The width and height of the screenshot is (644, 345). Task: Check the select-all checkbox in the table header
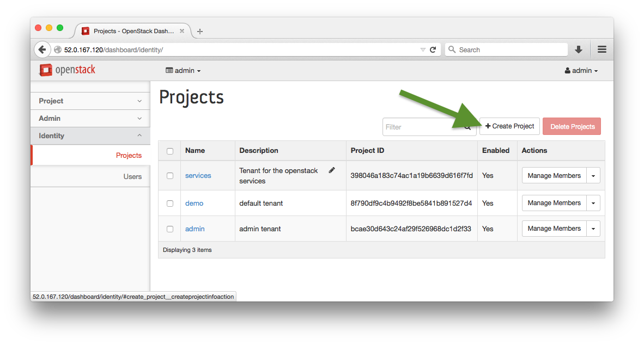[169, 150]
